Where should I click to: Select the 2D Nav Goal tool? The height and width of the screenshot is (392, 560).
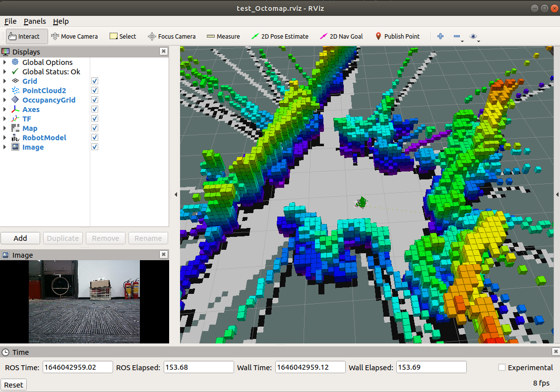[x=341, y=36]
